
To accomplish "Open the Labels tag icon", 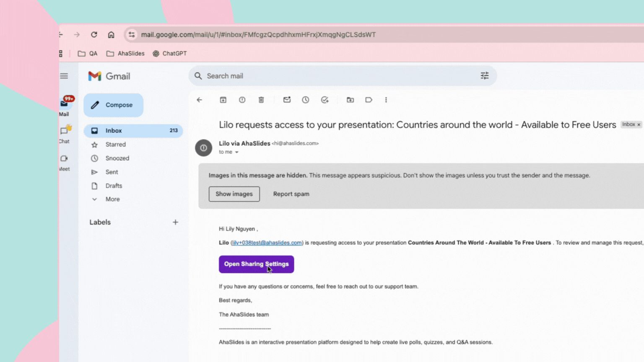I will point(369,100).
